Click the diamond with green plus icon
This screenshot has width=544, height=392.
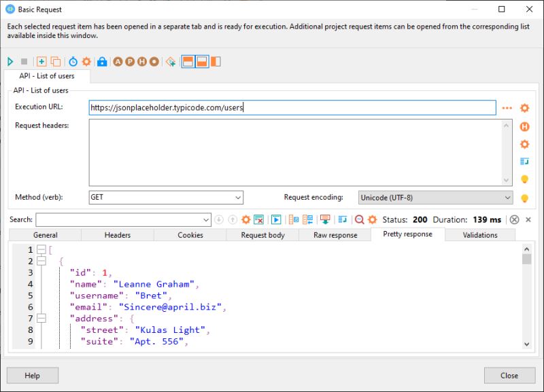click(x=171, y=62)
